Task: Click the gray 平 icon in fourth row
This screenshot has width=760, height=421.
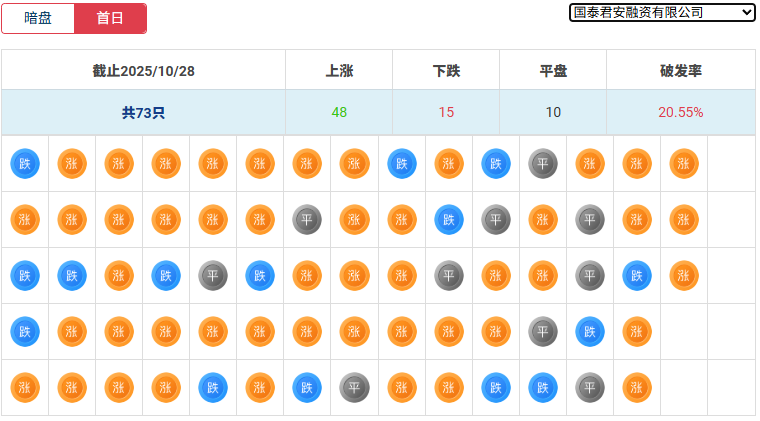Action: pos(543,330)
